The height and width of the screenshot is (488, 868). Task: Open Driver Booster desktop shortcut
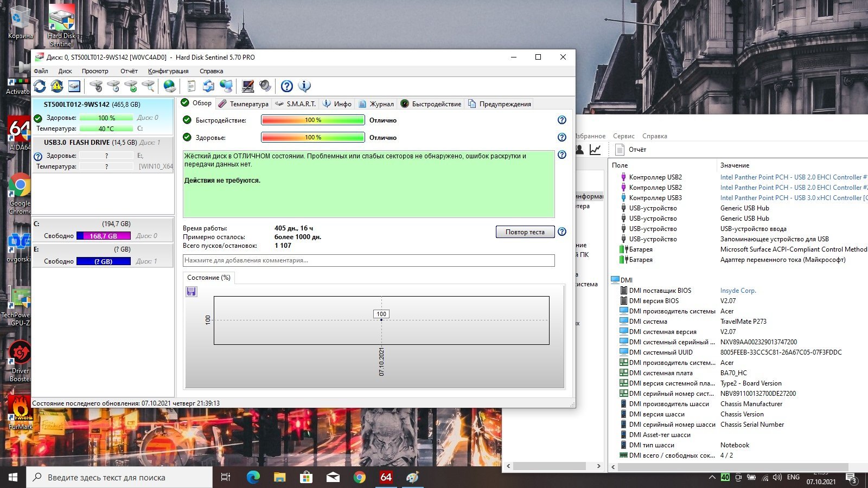pyautogui.click(x=20, y=361)
